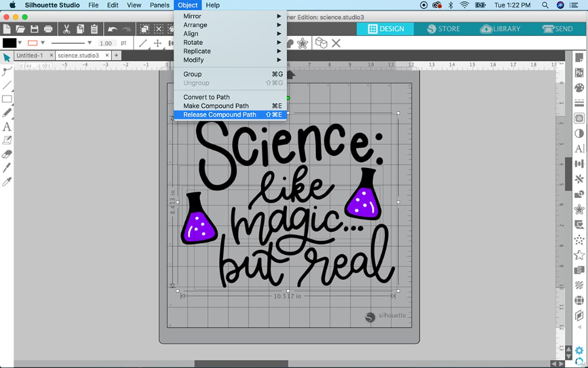Image resolution: width=588 pixels, height=368 pixels.
Task: Click the black fill color swatch
Action: point(9,43)
